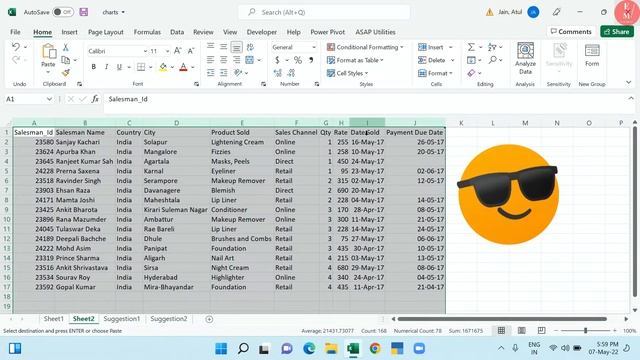Open Format as Table menu
Screen dimensions: 640x360
point(355,60)
